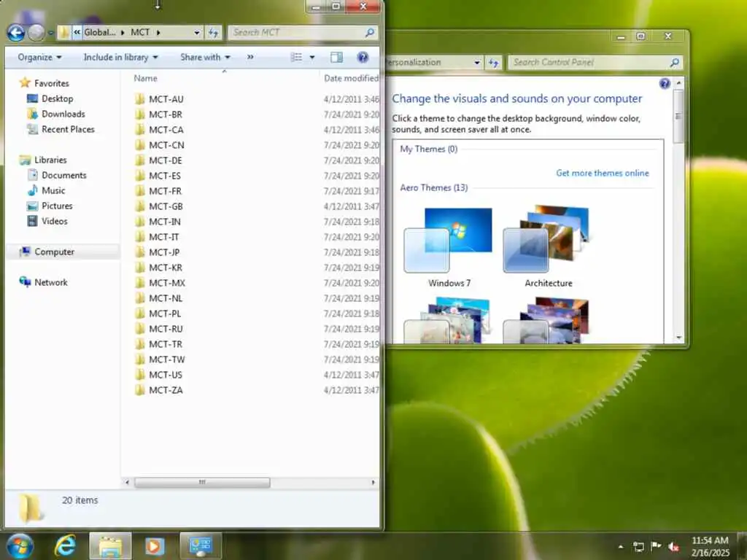Select Desktop in Favorites

click(x=57, y=98)
